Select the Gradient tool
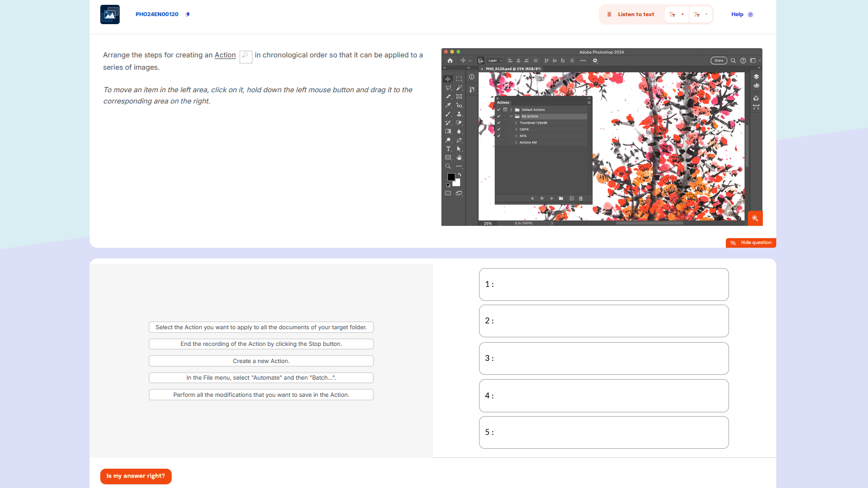The height and width of the screenshot is (488, 868). click(448, 131)
